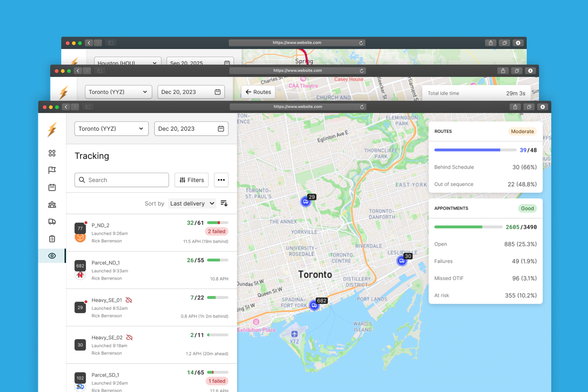This screenshot has height=392, width=588.
Task: Open the dashboard grid icon in sidebar
Action: coord(52,153)
